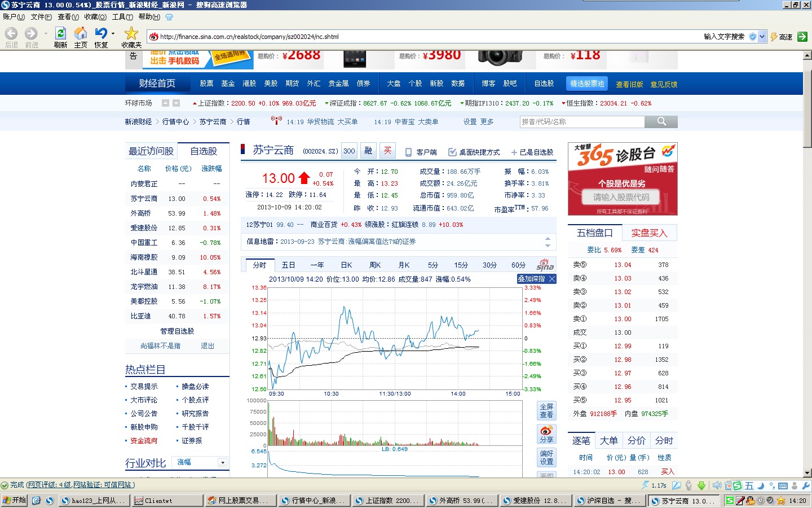Click into the 拼音/代码/名称 search field

(x=582, y=121)
